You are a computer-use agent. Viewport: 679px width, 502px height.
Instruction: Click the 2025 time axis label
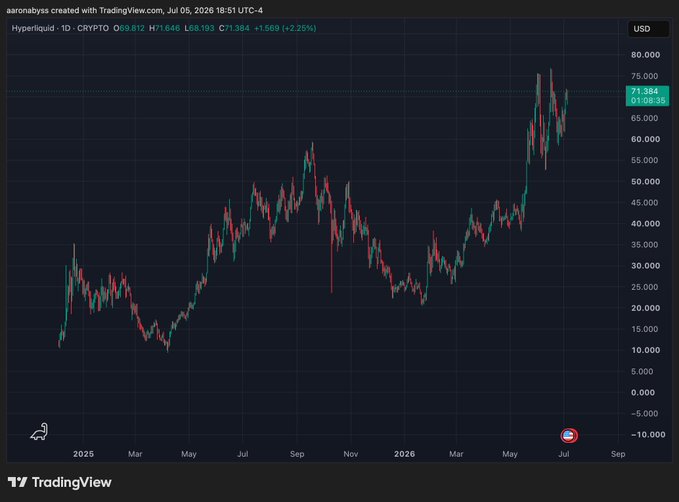coord(83,454)
